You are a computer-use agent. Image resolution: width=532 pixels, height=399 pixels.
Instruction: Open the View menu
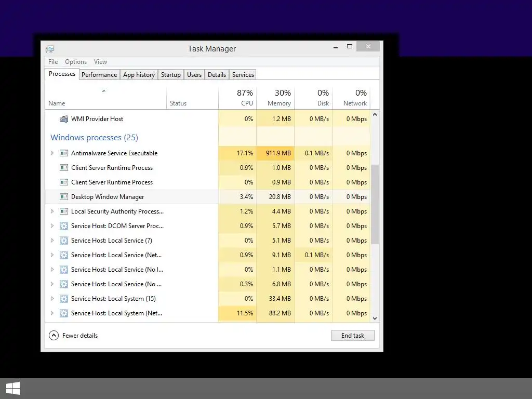point(100,62)
